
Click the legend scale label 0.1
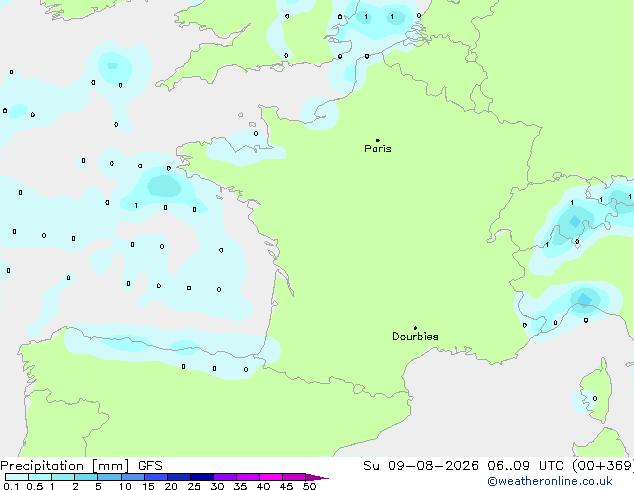point(11,486)
